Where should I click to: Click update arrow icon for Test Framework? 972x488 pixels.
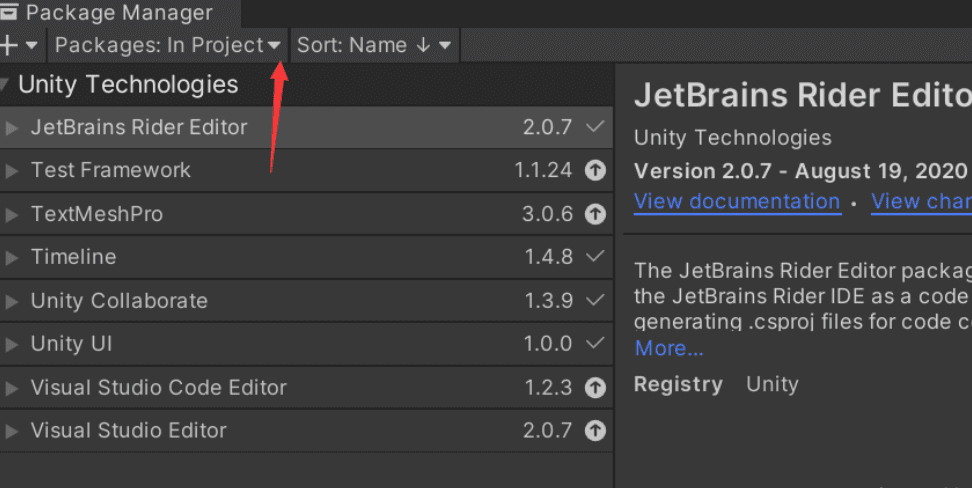point(595,171)
